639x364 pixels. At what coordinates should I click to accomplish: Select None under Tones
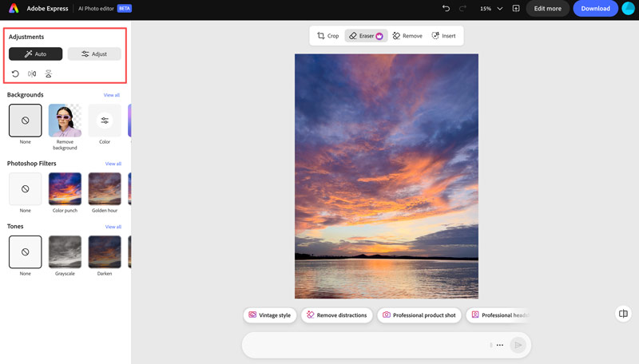[26, 251]
